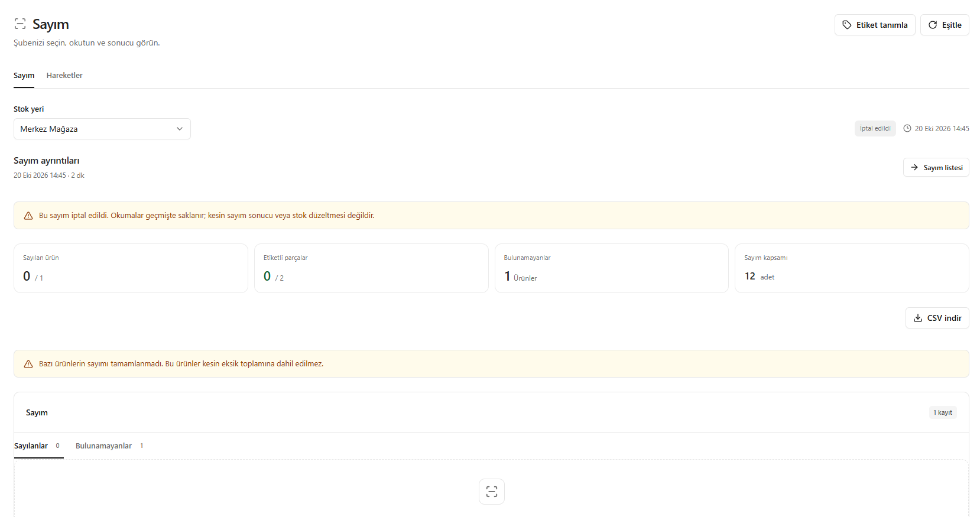Click the '20 Eki 2026 14:45 · 2 dk' text

click(49, 175)
